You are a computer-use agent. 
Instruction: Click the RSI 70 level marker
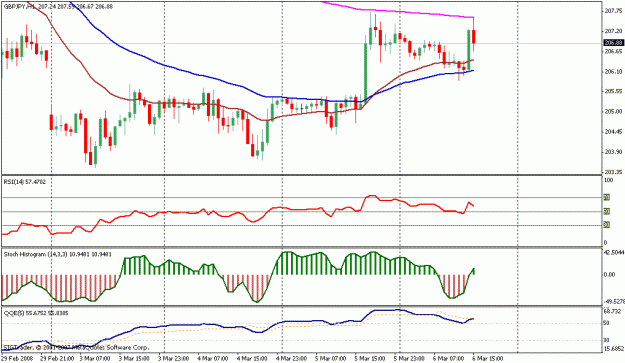[x=607, y=197]
